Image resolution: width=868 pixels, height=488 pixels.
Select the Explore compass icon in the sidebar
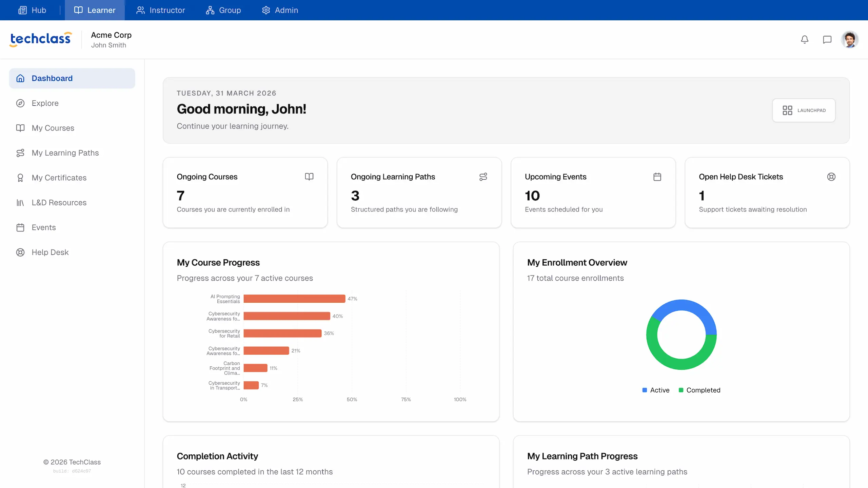20,103
